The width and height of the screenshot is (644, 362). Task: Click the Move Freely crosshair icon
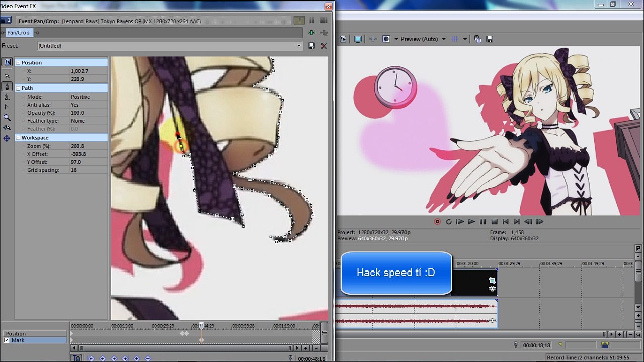point(7,138)
